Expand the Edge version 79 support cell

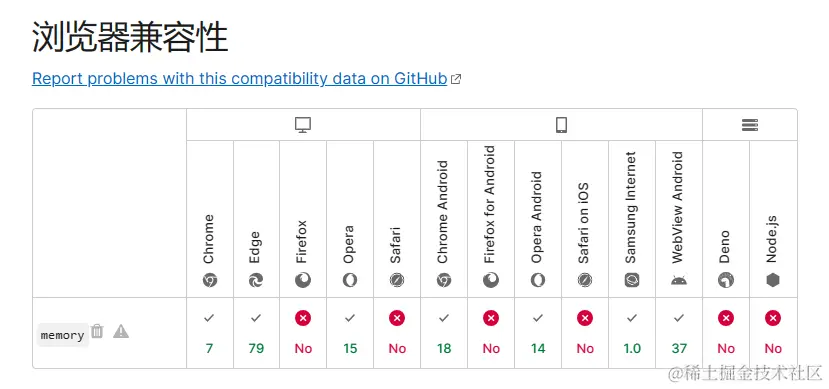point(256,333)
